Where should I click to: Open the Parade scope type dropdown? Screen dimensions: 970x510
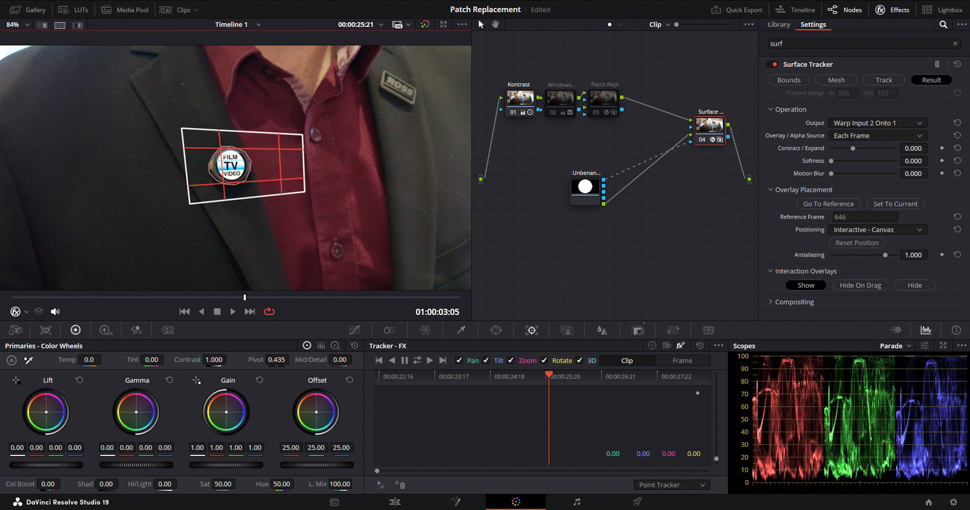click(x=895, y=346)
